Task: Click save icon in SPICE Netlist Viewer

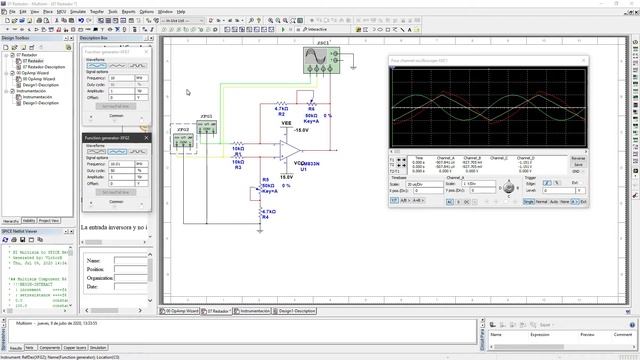Action: [22, 240]
